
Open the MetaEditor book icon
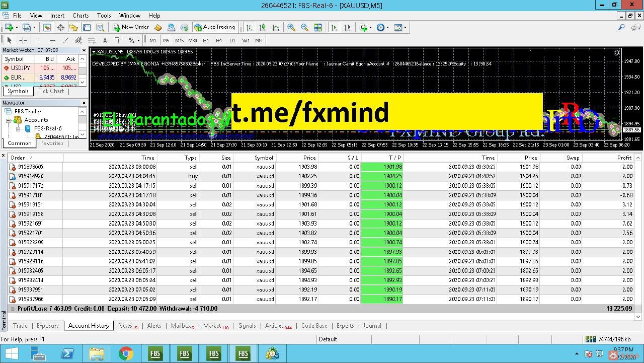[158, 27]
